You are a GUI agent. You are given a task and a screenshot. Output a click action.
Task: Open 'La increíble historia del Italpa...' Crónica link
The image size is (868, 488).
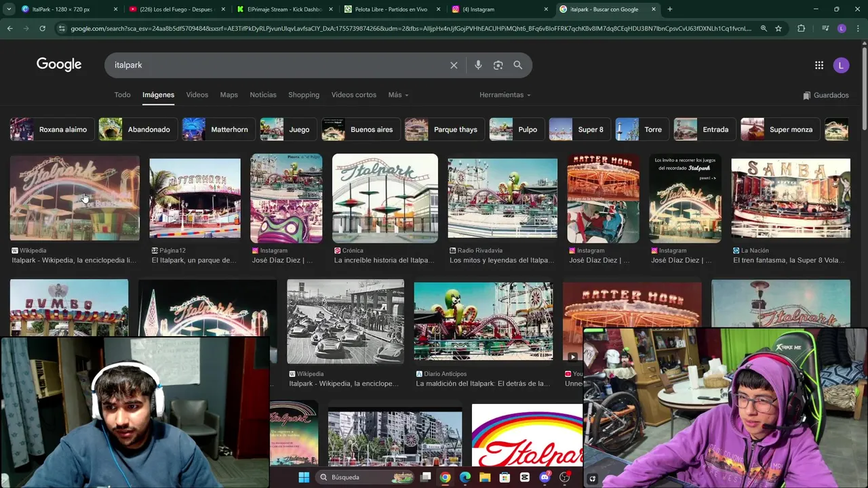pos(384,260)
